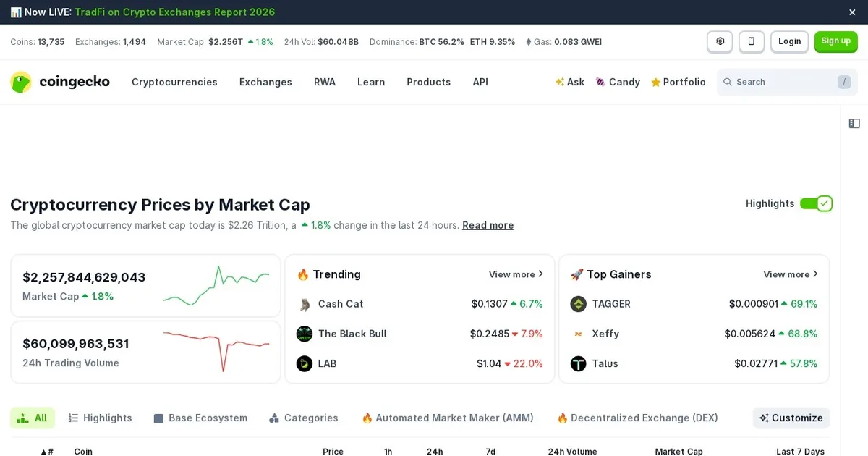The height and width of the screenshot is (456, 868).
Task: Open View more in Top Gainers card
Action: point(791,274)
